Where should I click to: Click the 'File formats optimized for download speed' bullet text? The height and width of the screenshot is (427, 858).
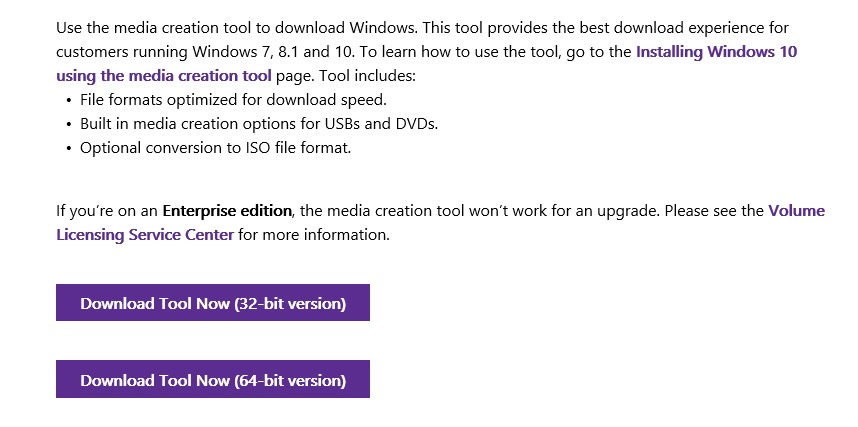pos(233,100)
